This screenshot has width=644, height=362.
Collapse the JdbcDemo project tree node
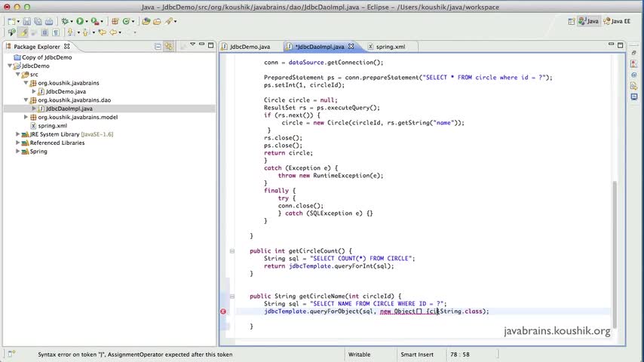(x=10, y=66)
